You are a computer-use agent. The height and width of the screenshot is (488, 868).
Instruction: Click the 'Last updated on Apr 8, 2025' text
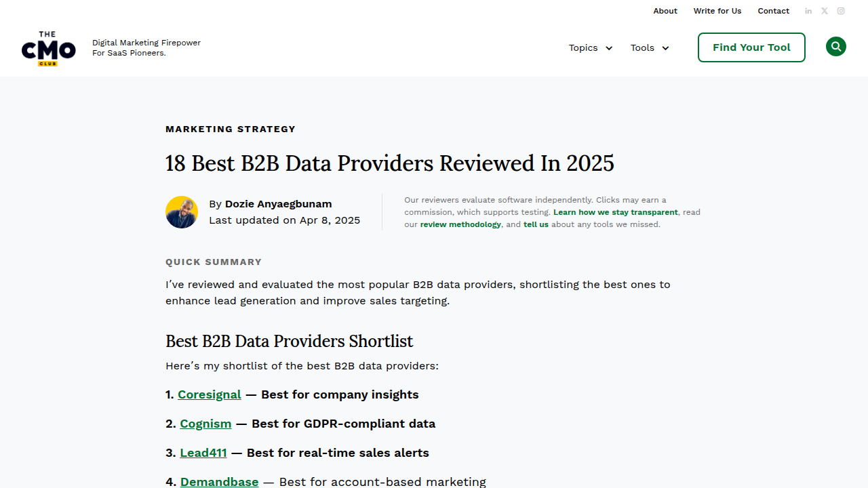pos(285,220)
